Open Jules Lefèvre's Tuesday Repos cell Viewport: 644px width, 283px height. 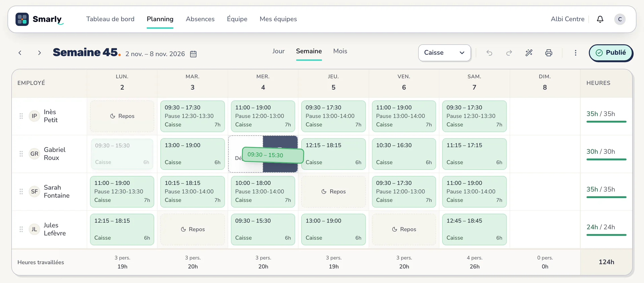click(193, 229)
